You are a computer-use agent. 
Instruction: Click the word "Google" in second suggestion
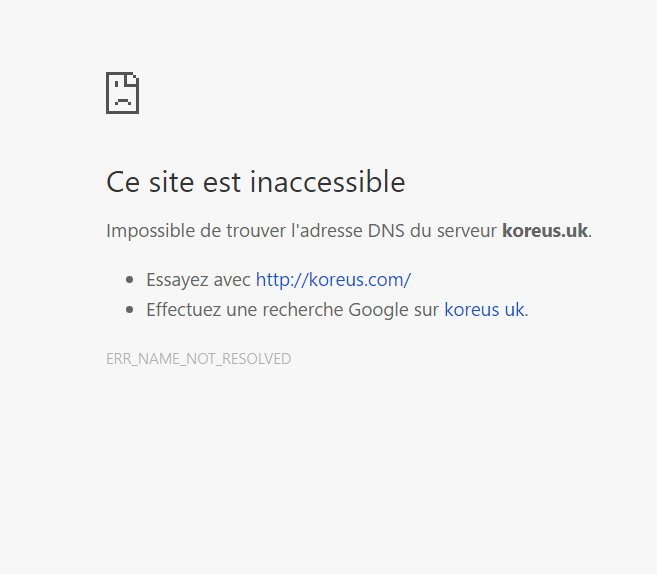click(378, 310)
